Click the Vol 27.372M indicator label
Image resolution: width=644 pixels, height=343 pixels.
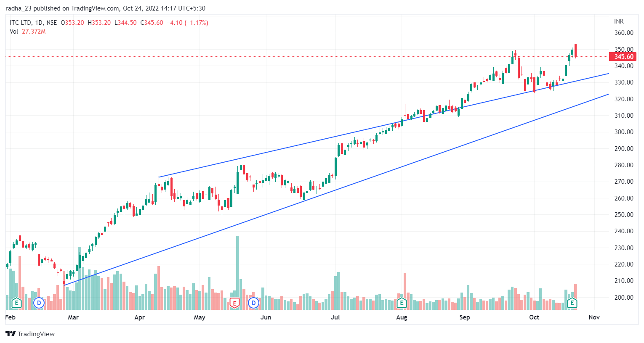coord(27,32)
